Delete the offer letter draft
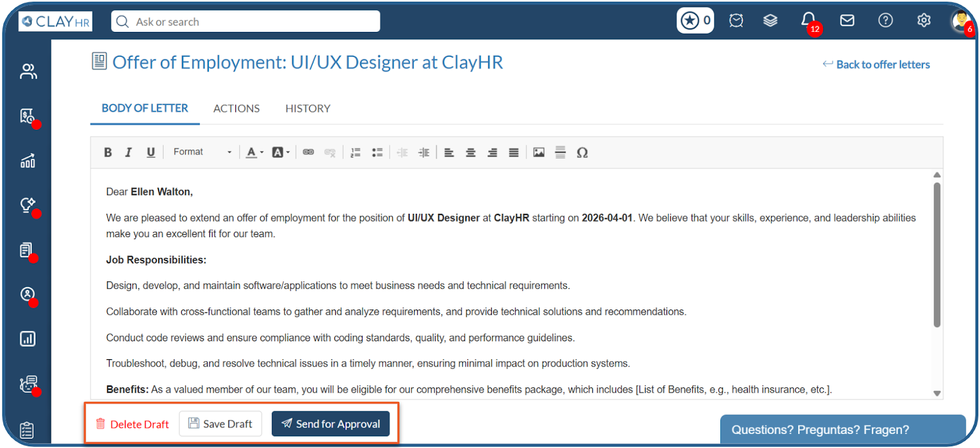 (132, 424)
